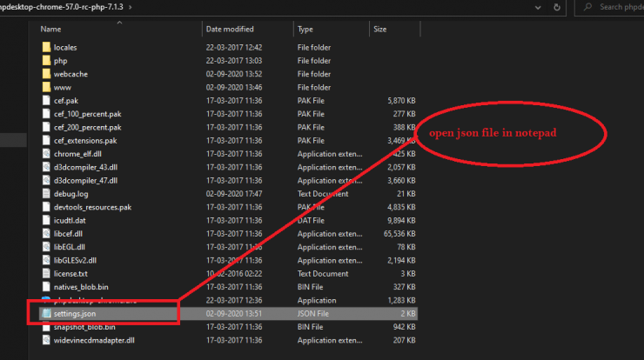Click the libGLESv2.dll file icon
The width and height of the screenshot is (644, 360).
[46, 260]
